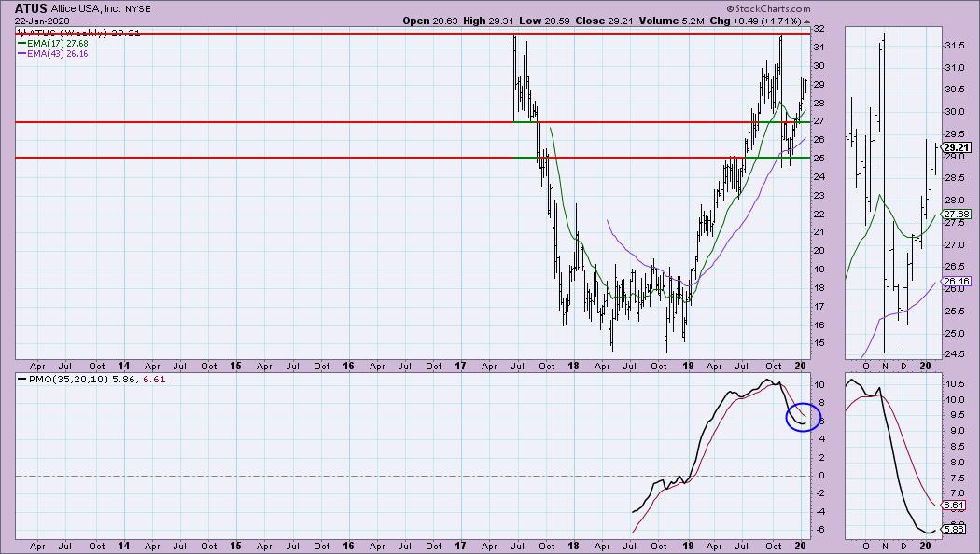Click the 25.5 label on zoom panel axis

point(954,311)
